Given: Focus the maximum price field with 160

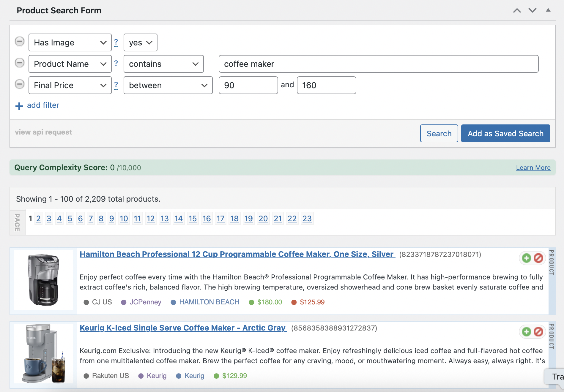Looking at the screenshot, I should coord(327,85).
